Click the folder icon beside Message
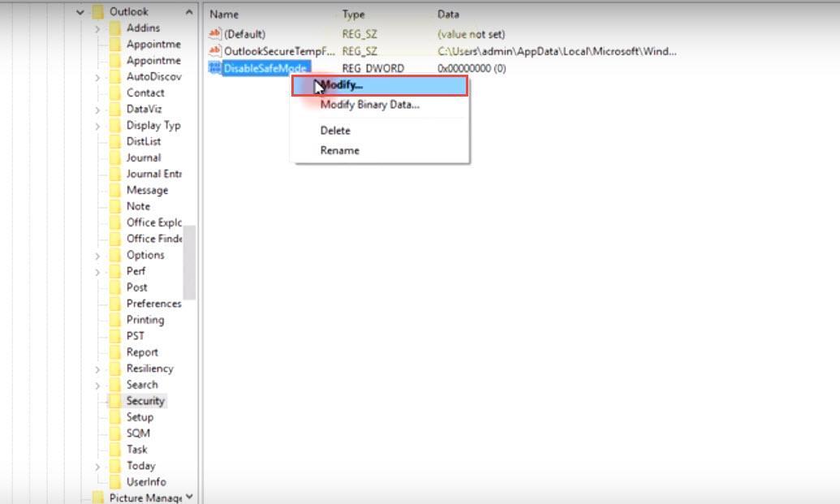The width and height of the screenshot is (840, 504). click(x=115, y=190)
